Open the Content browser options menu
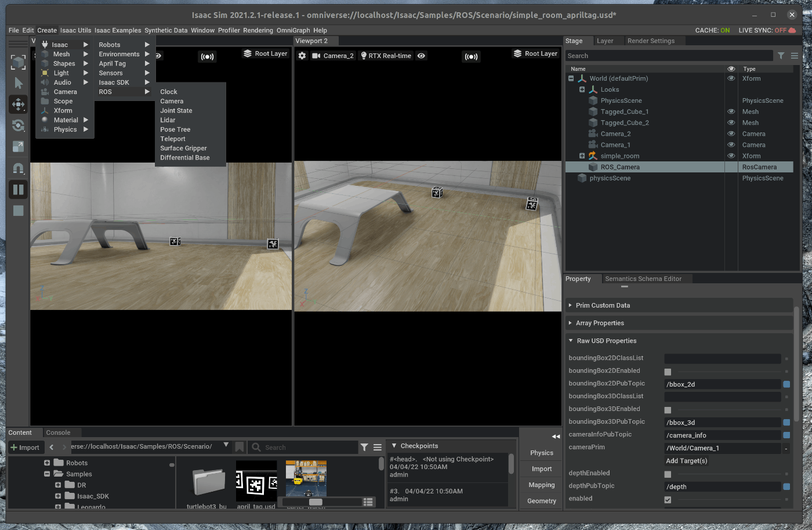The width and height of the screenshot is (812, 530). pyautogui.click(x=378, y=447)
